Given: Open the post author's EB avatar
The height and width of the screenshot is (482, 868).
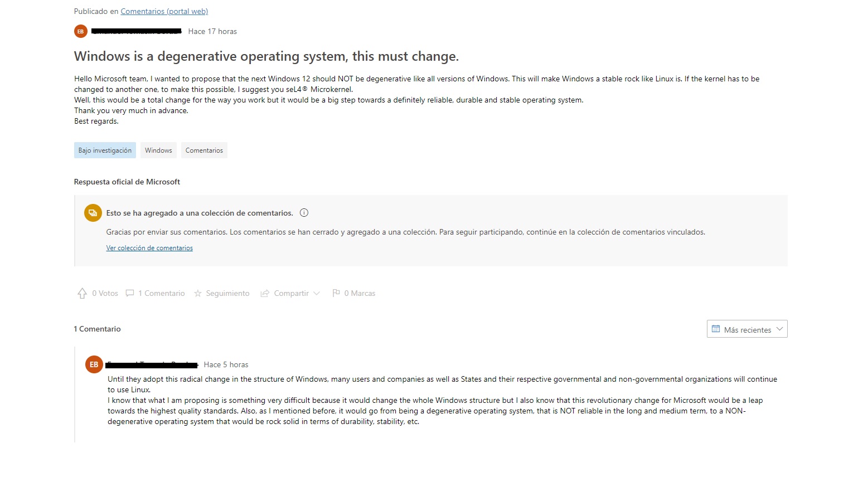Looking at the screenshot, I should tap(81, 31).
